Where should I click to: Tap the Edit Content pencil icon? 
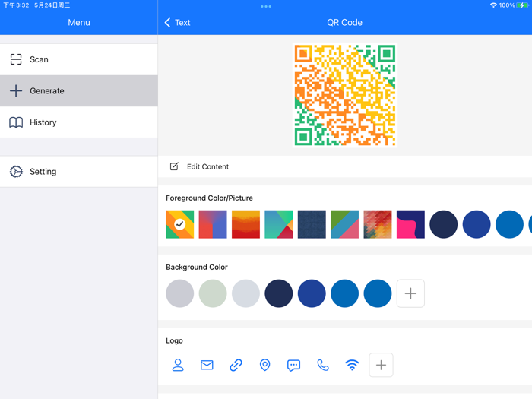click(x=174, y=166)
